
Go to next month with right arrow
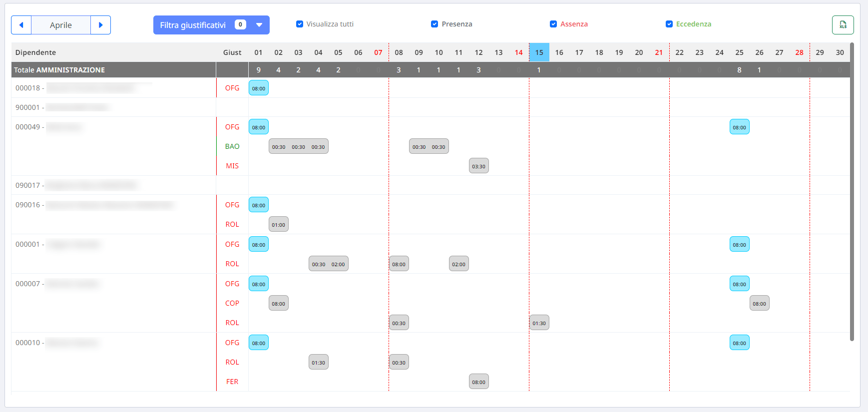click(x=100, y=25)
